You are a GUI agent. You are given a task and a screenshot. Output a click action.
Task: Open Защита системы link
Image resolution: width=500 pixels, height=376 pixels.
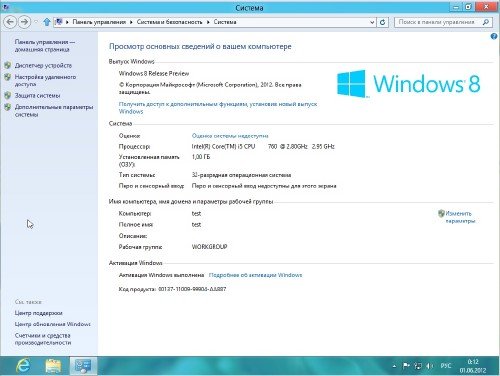pos(37,96)
